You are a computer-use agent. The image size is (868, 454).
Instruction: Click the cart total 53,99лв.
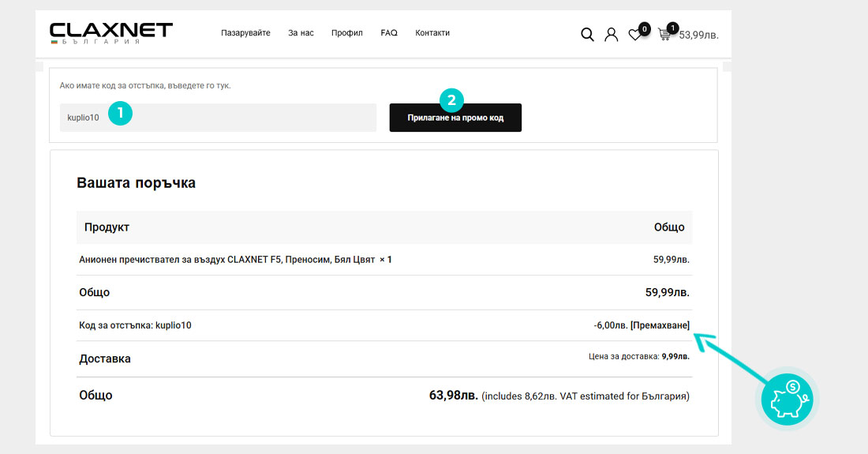[698, 35]
